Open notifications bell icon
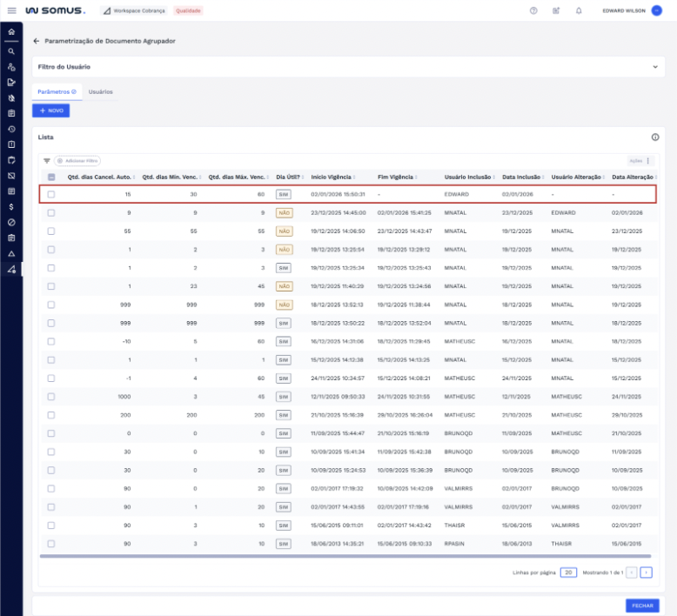The width and height of the screenshot is (677, 616). (579, 10)
